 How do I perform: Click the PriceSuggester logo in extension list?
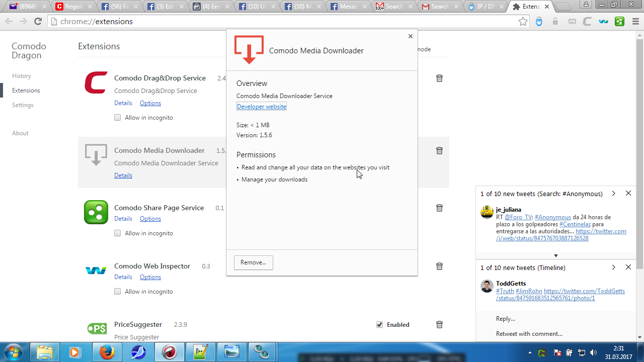[96, 329]
